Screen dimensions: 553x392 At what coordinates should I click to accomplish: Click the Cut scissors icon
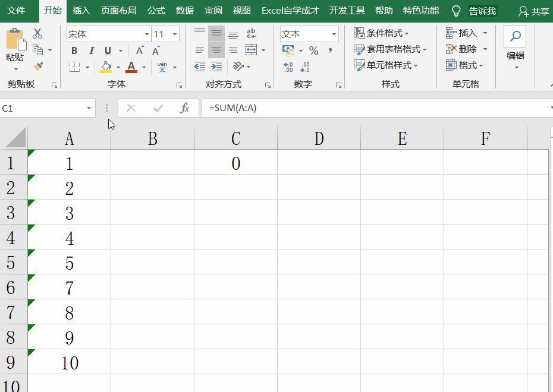(x=37, y=33)
